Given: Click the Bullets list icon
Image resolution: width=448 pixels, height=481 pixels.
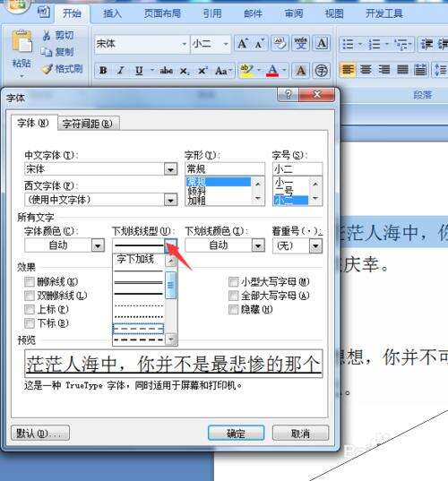Looking at the screenshot, I should (348, 44).
